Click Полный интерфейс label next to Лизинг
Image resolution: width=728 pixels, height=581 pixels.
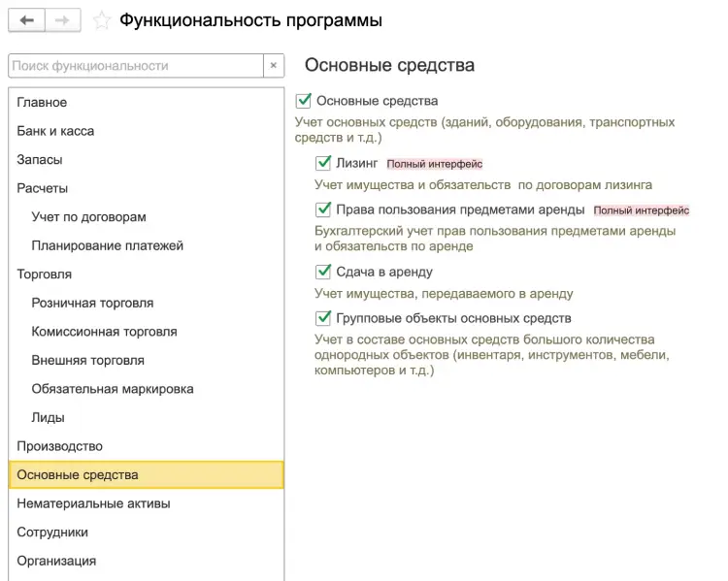tap(434, 165)
